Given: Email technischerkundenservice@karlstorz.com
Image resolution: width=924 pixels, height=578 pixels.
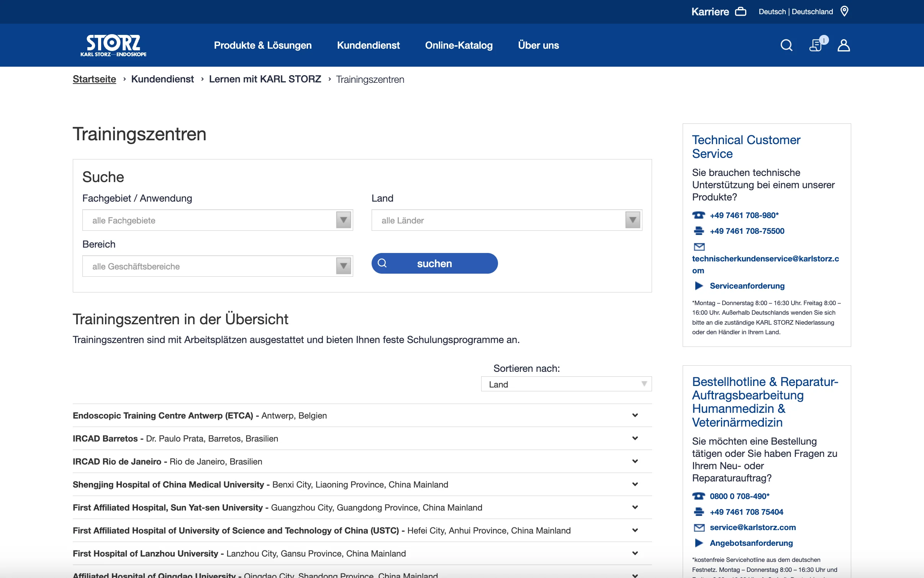Looking at the screenshot, I should 765,264.
